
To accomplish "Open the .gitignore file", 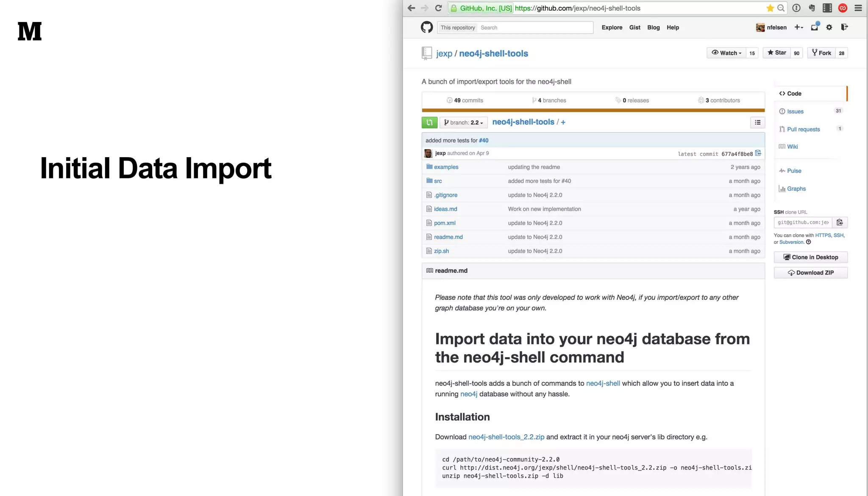I will (x=445, y=195).
